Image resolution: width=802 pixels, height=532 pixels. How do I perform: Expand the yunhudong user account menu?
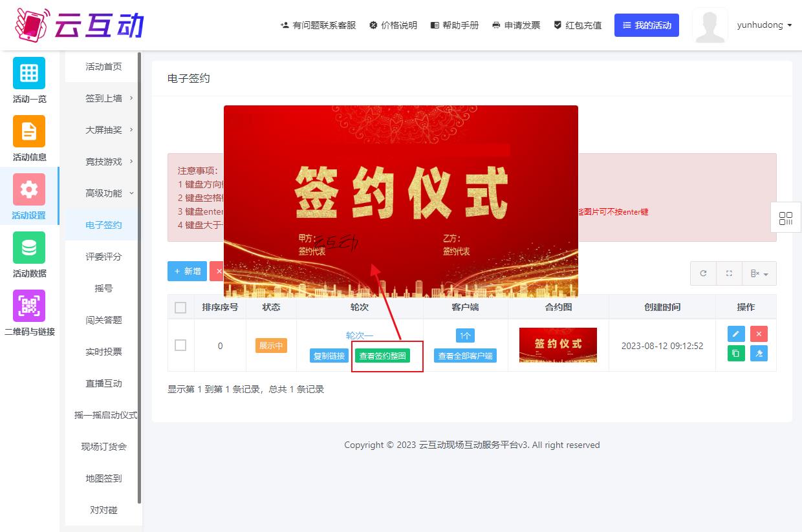[x=764, y=25]
